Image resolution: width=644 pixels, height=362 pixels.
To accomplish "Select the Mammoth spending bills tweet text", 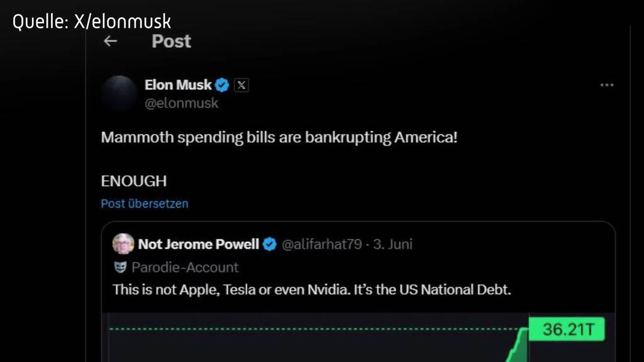I will coord(279,136).
